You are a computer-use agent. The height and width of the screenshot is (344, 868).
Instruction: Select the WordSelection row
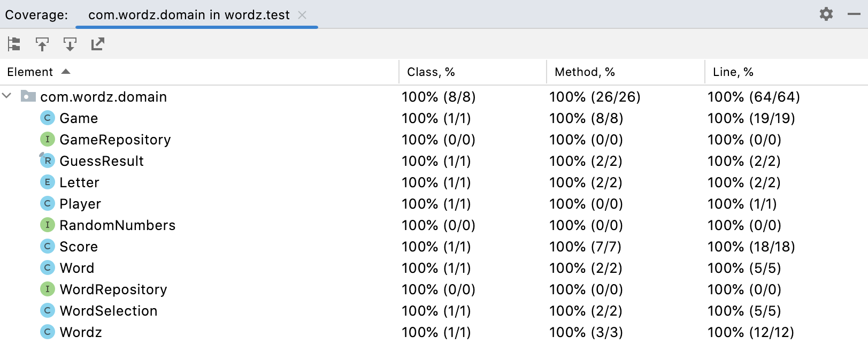pos(434,310)
